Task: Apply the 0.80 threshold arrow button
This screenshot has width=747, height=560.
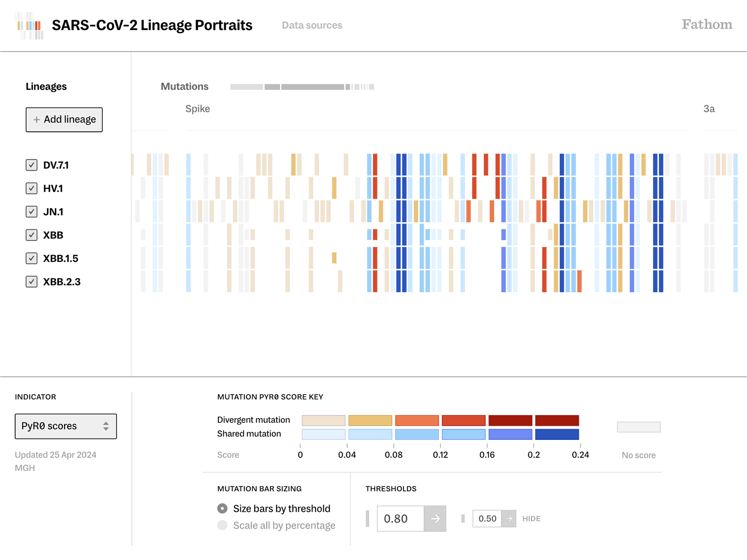Action: [x=435, y=519]
